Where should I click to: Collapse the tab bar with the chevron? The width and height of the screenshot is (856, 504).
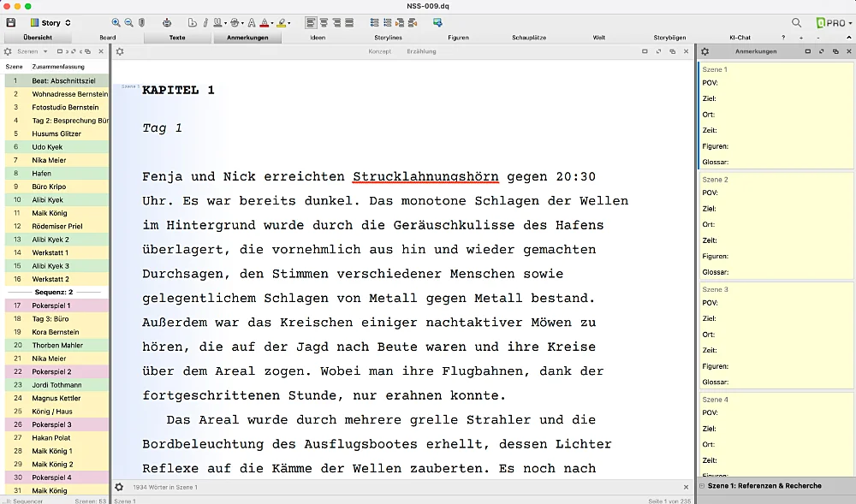click(x=849, y=38)
